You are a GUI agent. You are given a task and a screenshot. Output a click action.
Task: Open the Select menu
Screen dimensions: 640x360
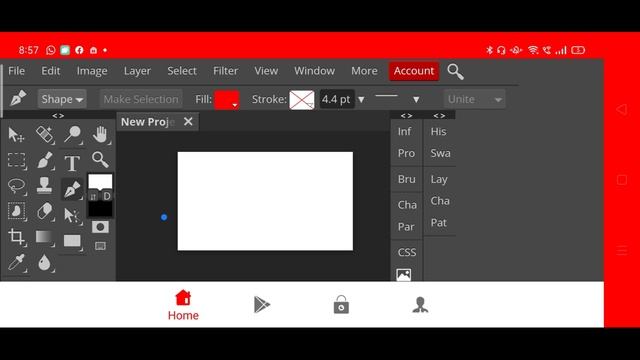pos(182,71)
